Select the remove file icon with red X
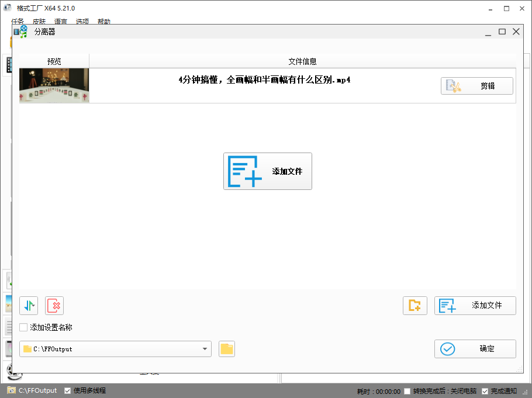532x398 pixels. point(54,305)
